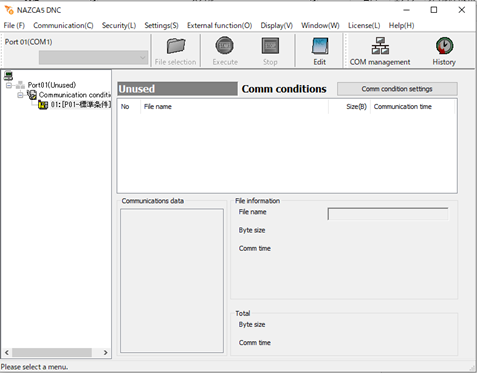
Task: Click the Communications data box
Action: [x=172, y=281]
